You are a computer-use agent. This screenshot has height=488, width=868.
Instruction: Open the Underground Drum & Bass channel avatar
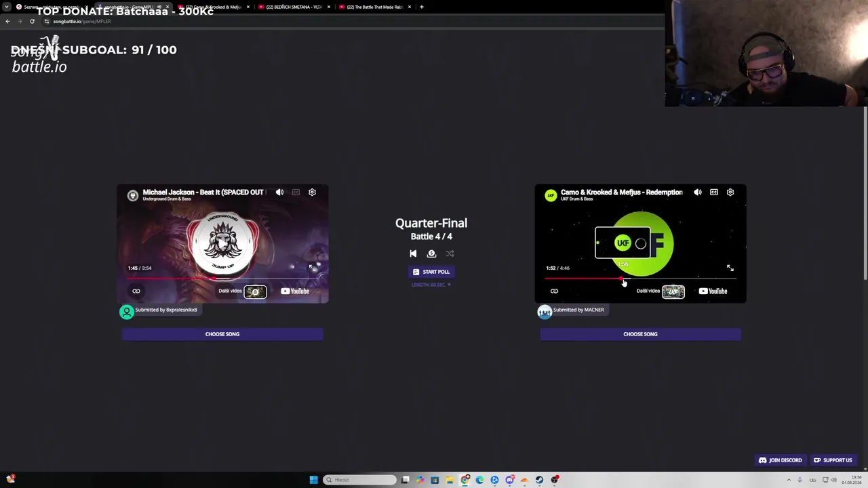click(x=133, y=195)
